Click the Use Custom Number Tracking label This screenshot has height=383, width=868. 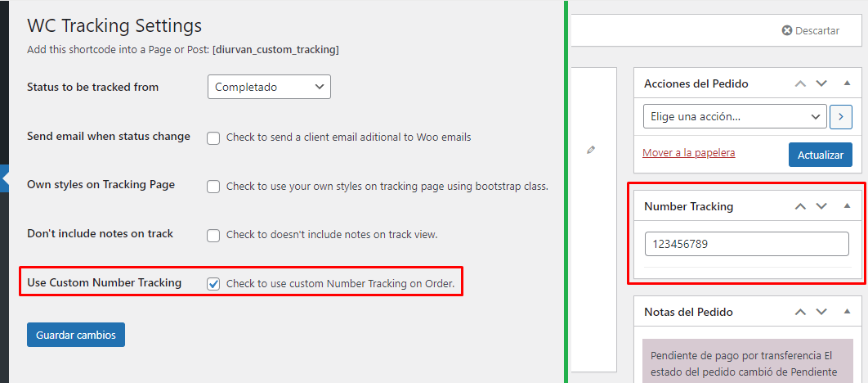tap(104, 282)
